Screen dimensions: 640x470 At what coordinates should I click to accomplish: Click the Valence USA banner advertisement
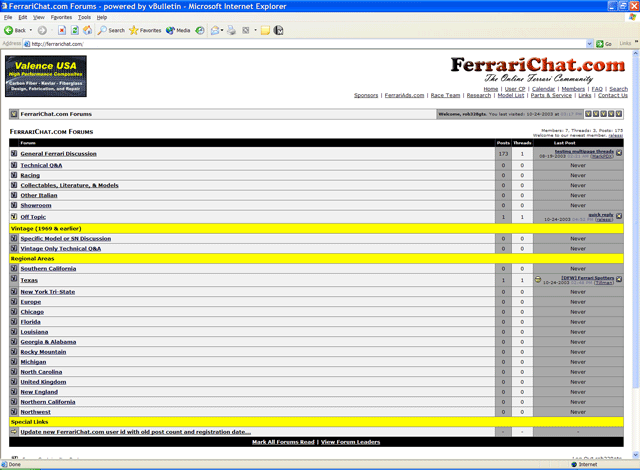(x=46, y=76)
